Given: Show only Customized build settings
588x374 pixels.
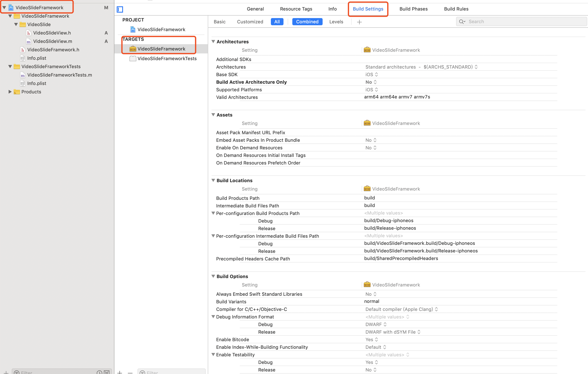Looking at the screenshot, I should [x=250, y=22].
